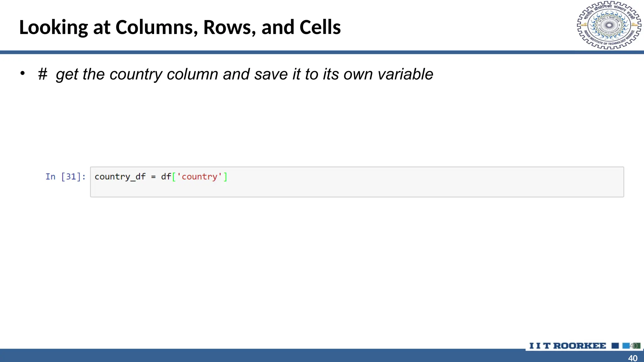This screenshot has height=362, width=644.
Task: Click the 'df' identifier before the bracket
Action: tap(166, 177)
